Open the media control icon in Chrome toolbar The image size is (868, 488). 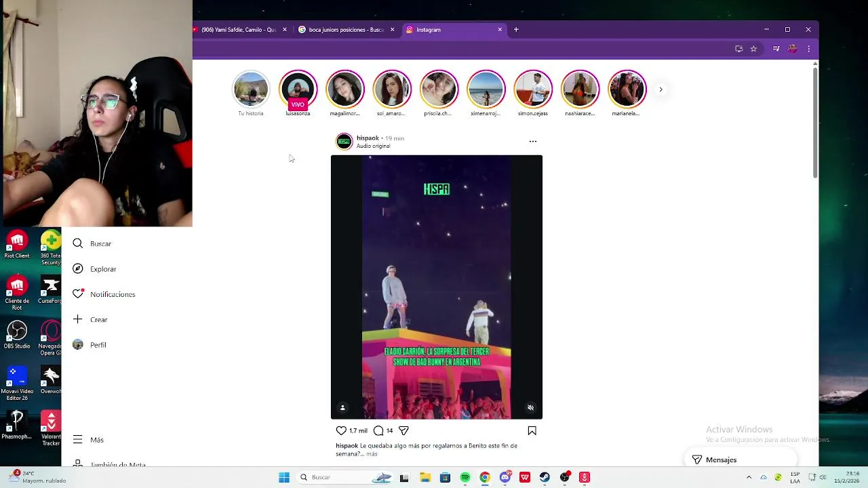click(x=776, y=49)
